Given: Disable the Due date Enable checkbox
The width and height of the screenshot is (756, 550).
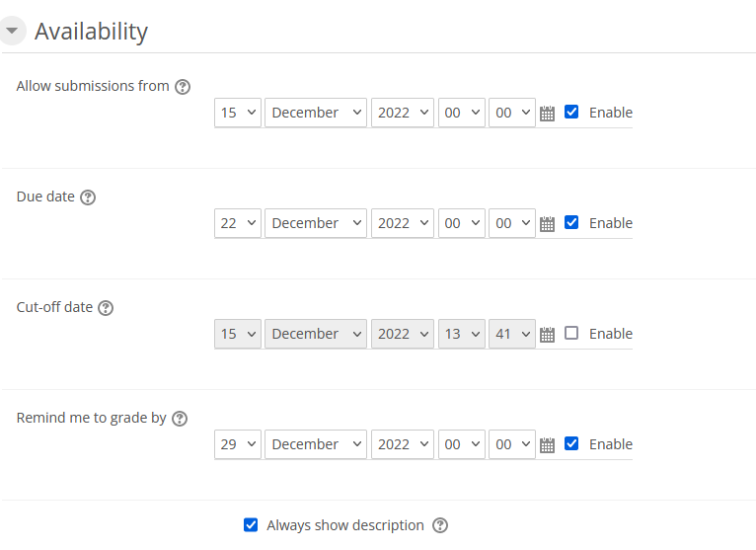Looking at the screenshot, I should (x=571, y=223).
